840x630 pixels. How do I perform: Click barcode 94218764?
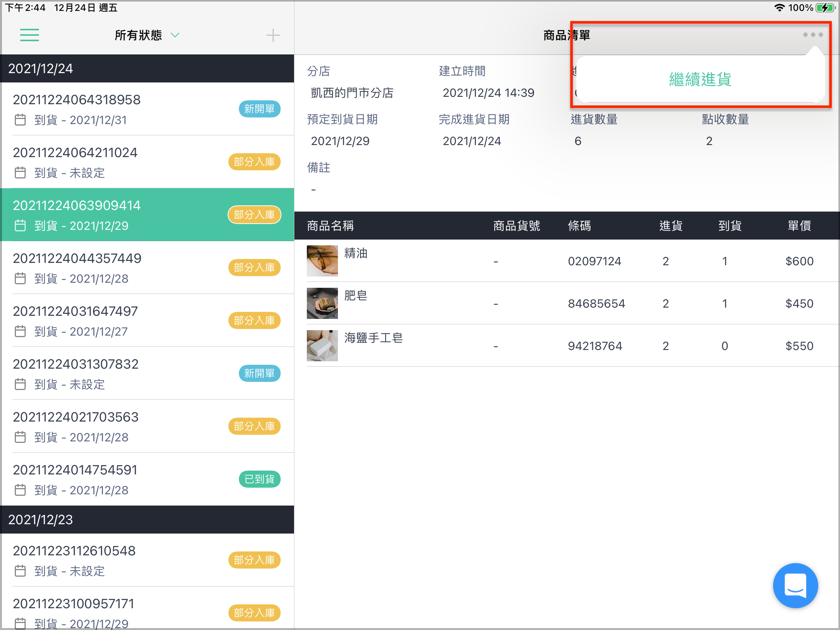pyautogui.click(x=595, y=346)
